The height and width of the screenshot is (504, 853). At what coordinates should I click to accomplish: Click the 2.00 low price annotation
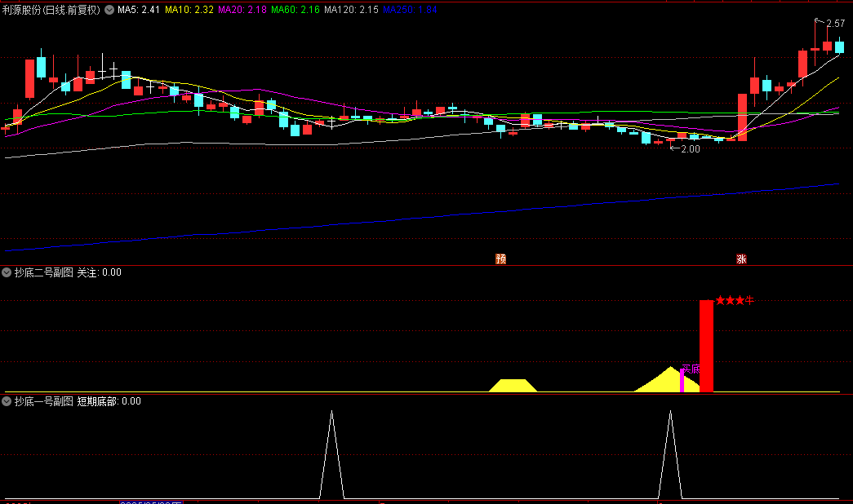coord(691,149)
